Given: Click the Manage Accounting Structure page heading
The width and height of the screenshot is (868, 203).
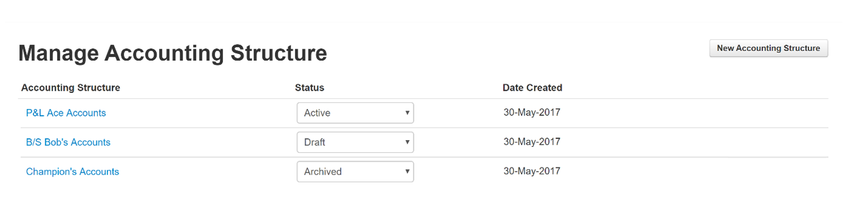Looking at the screenshot, I should click(173, 54).
